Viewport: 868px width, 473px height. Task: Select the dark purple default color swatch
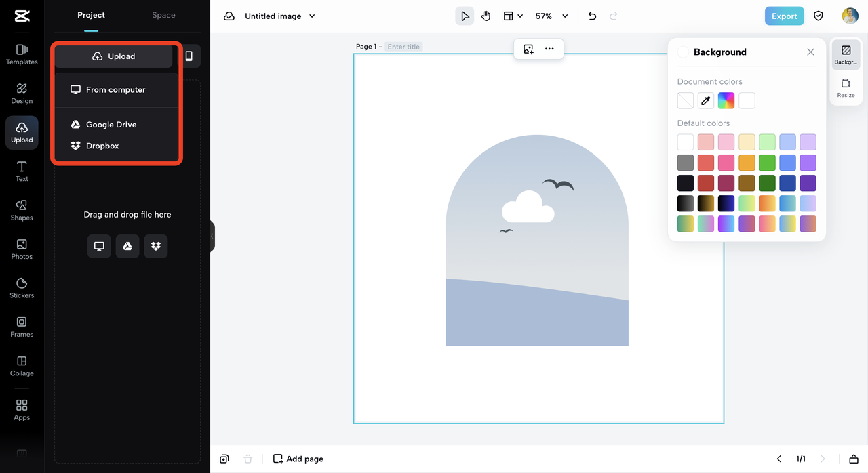pos(808,183)
